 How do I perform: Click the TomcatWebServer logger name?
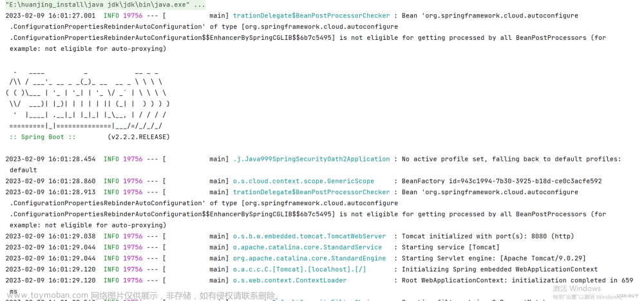point(309,237)
